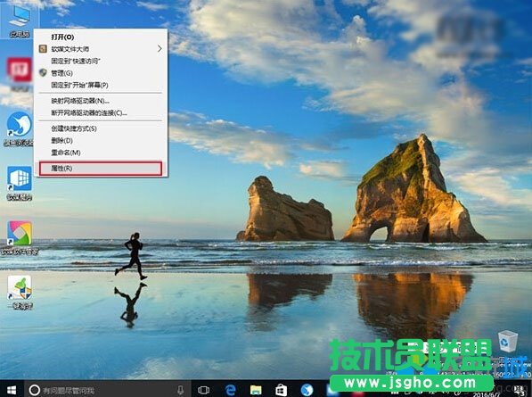The width and height of the screenshot is (532, 397).
Task: Launch Microsoft Edge from the taskbar
Action: tap(231, 390)
